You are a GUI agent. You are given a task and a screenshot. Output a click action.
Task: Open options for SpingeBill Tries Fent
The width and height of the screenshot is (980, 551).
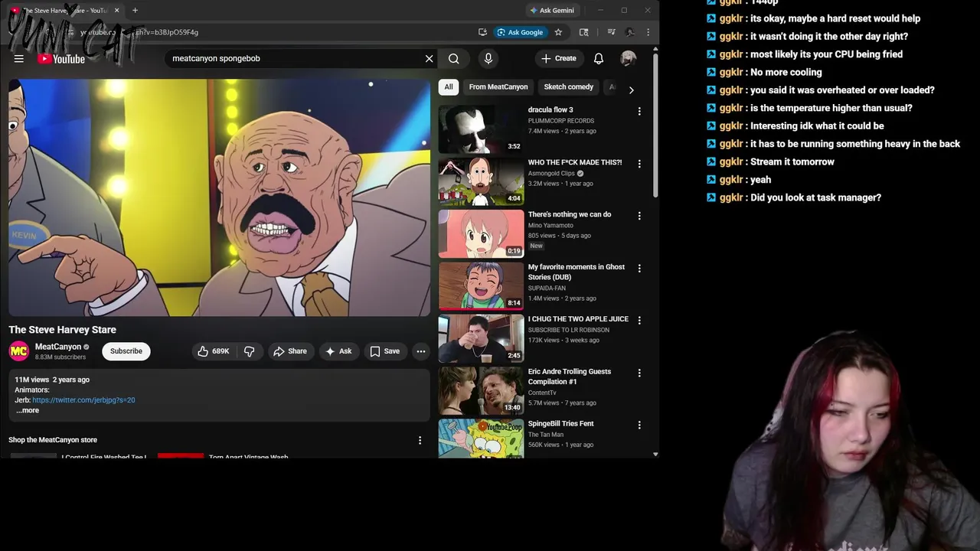coord(639,425)
